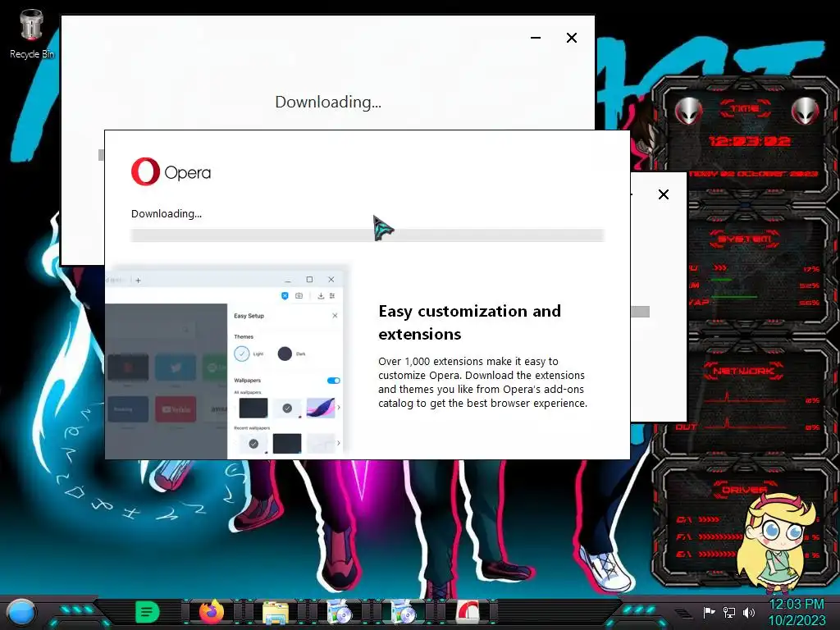Open File Explorer from the taskbar
This screenshot has width=840, height=630.
[276, 612]
